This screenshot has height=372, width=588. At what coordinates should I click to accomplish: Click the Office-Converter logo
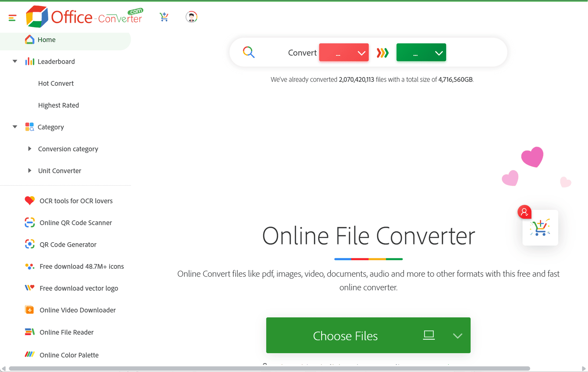tap(84, 16)
